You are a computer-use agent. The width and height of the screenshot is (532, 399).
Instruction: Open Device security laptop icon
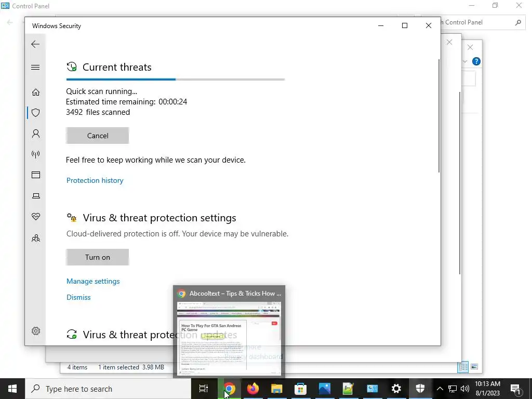(x=36, y=196)
